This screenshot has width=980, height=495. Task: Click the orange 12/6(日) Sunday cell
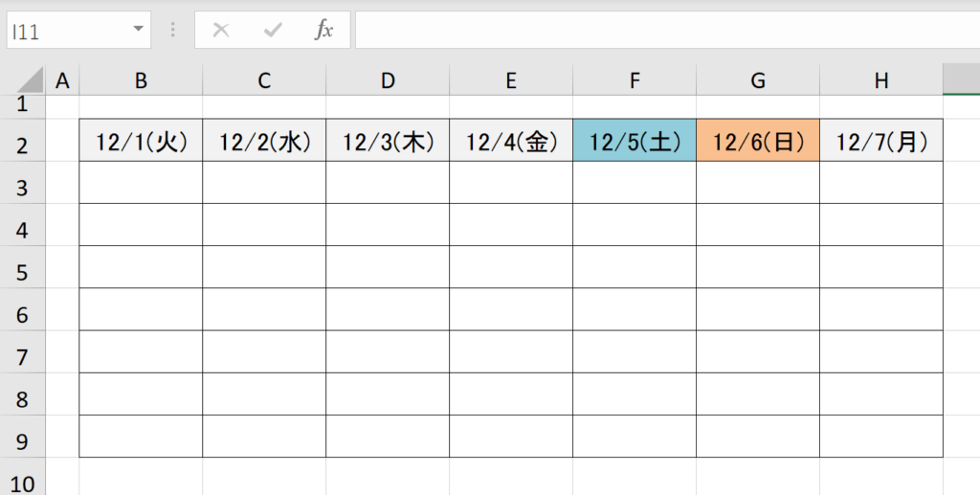[758, 142]
